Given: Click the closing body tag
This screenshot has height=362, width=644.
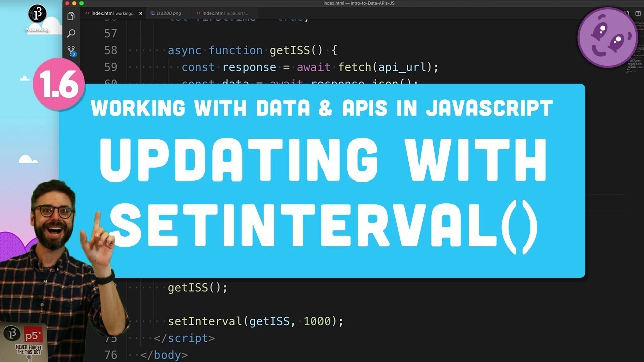Looking at the screenshot, I should point(164,355).
